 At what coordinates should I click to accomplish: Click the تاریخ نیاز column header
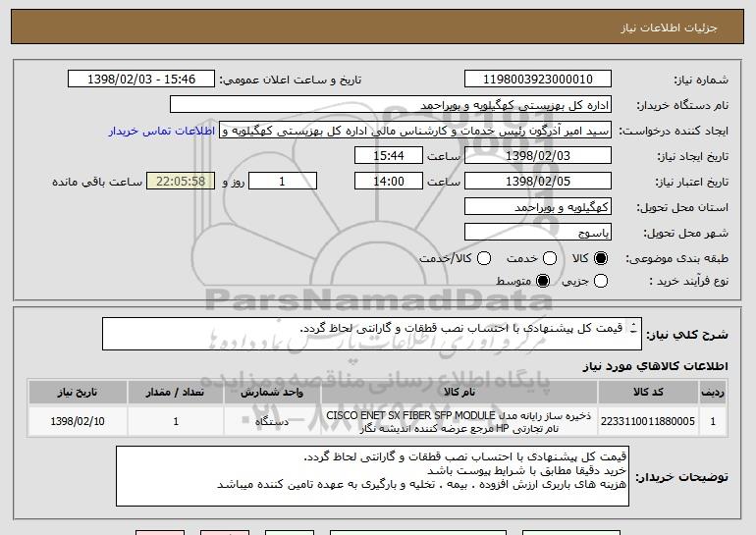click(78, 393)
